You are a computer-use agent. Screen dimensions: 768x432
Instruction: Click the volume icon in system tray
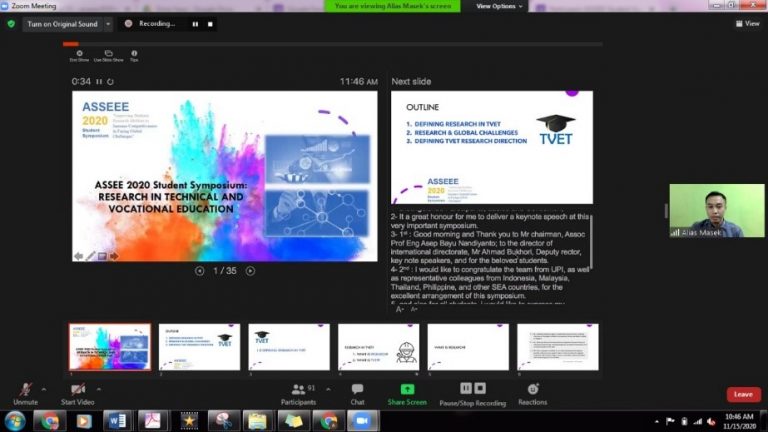tap(711, 421)
